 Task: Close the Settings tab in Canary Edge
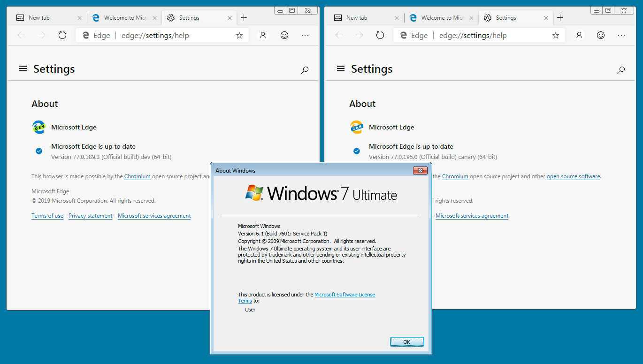point(546,18)
